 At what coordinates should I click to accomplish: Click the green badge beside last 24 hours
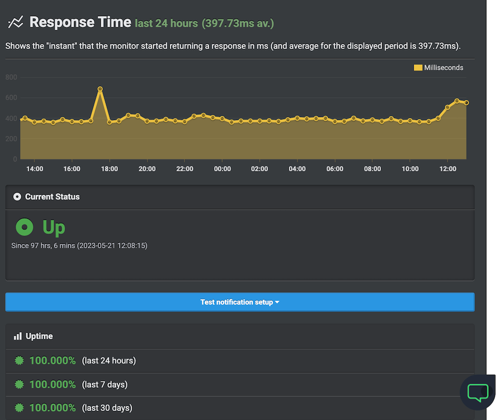(20, 361)
